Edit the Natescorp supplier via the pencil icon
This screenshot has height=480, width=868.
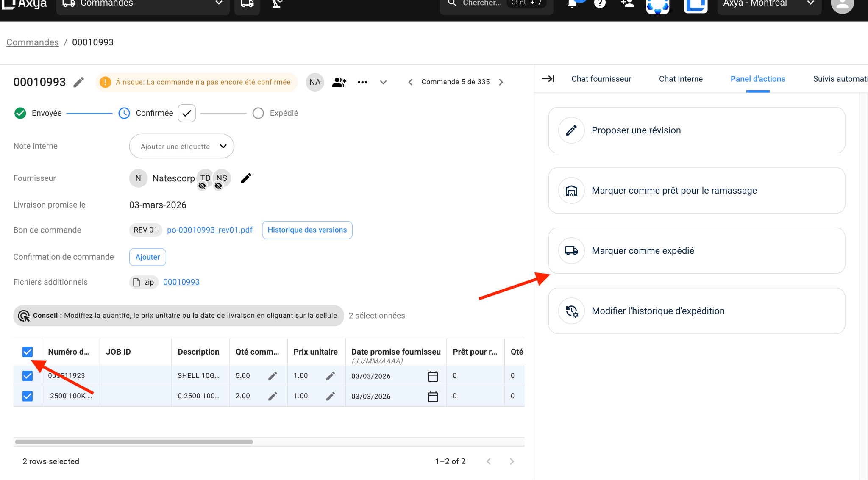point(246,178)
